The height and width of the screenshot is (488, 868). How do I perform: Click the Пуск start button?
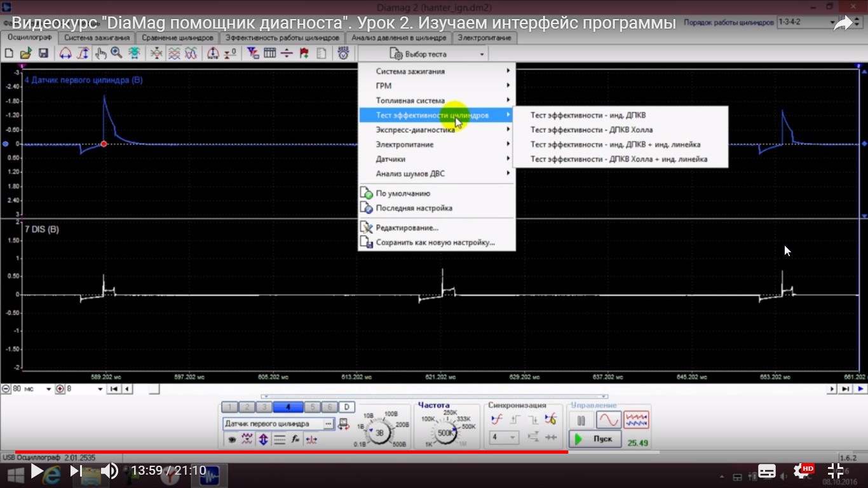coord(595,439)
